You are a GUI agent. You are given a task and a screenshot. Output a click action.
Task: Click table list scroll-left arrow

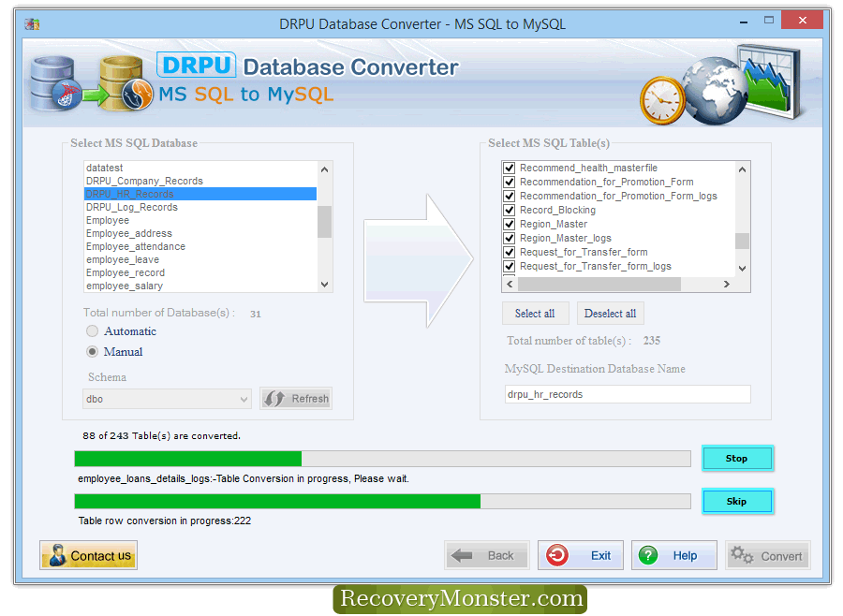tap(510, 284)
